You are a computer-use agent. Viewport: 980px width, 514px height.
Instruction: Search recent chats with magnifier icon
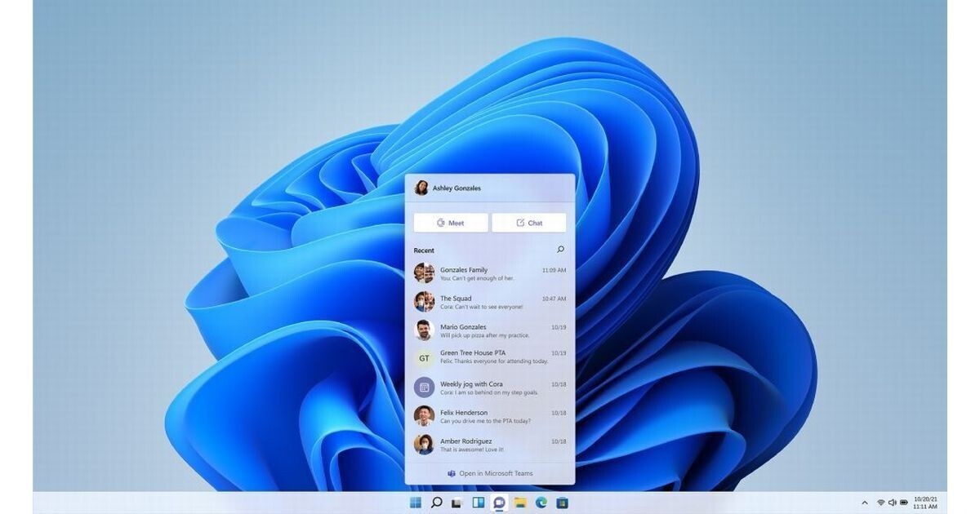click(x=560, y=250)
